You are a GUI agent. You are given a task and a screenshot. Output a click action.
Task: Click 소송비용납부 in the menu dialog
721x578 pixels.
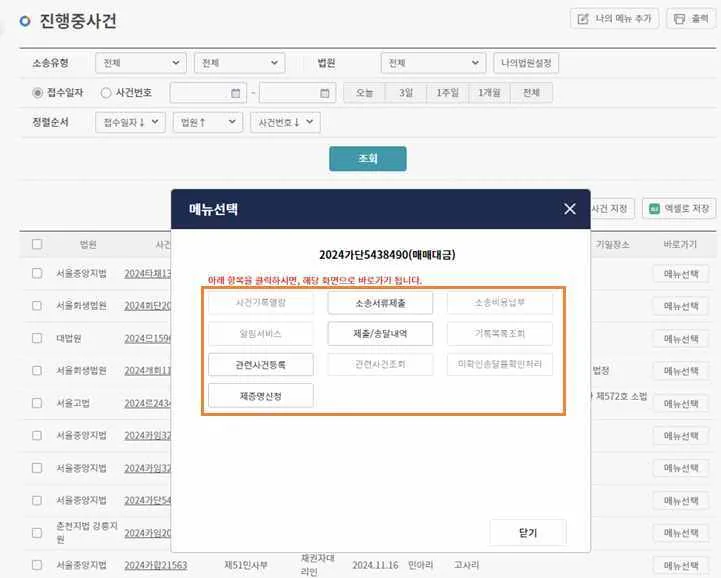500,303
